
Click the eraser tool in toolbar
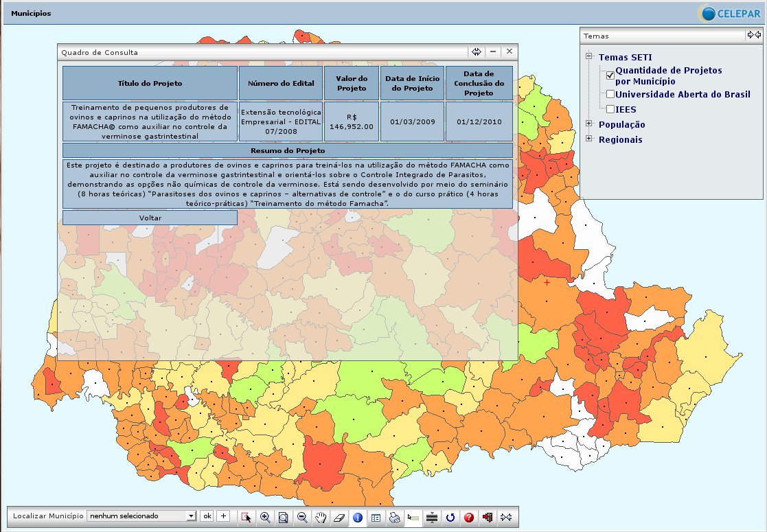tap(339, 518)
